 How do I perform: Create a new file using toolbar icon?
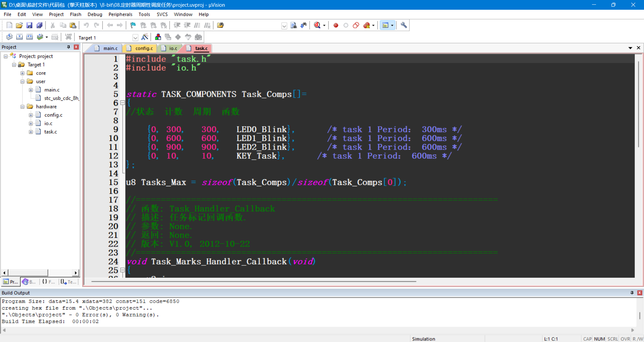coord(9,25)
